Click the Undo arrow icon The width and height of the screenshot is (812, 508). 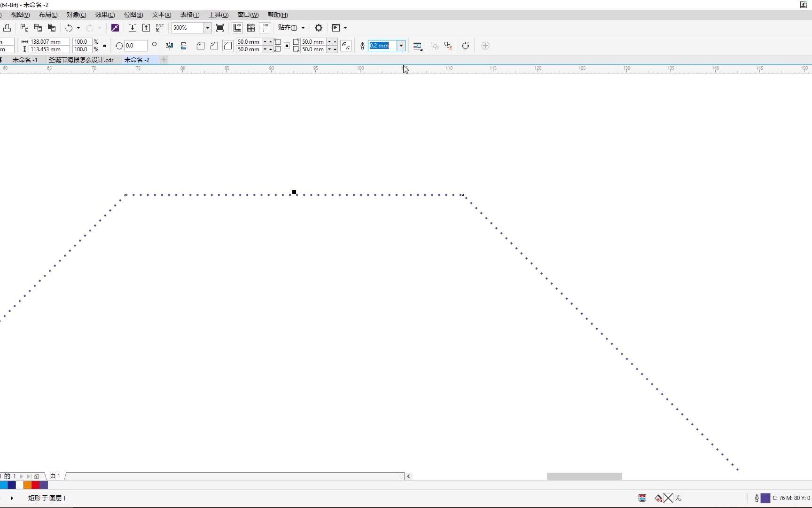[x=69, y=28]
